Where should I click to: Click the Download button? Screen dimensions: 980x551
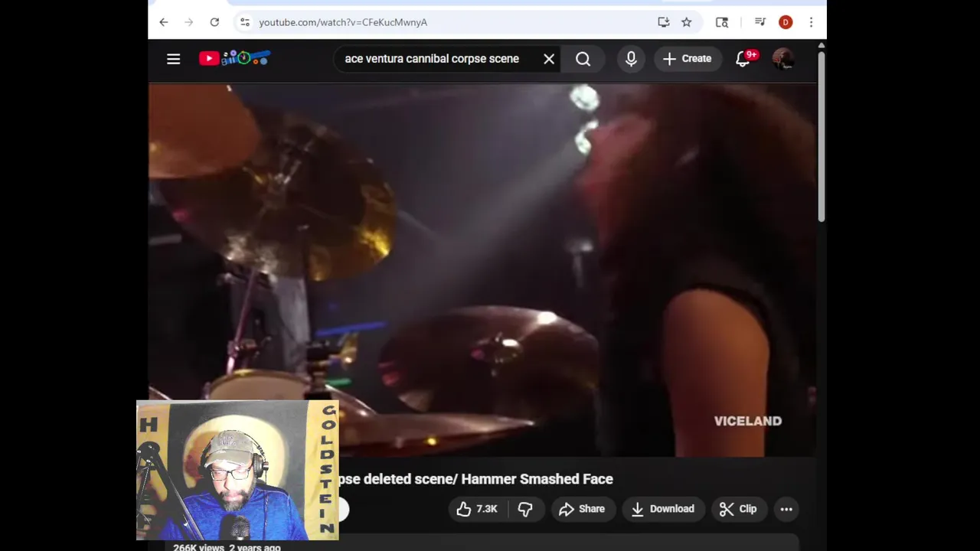point(662,509)
